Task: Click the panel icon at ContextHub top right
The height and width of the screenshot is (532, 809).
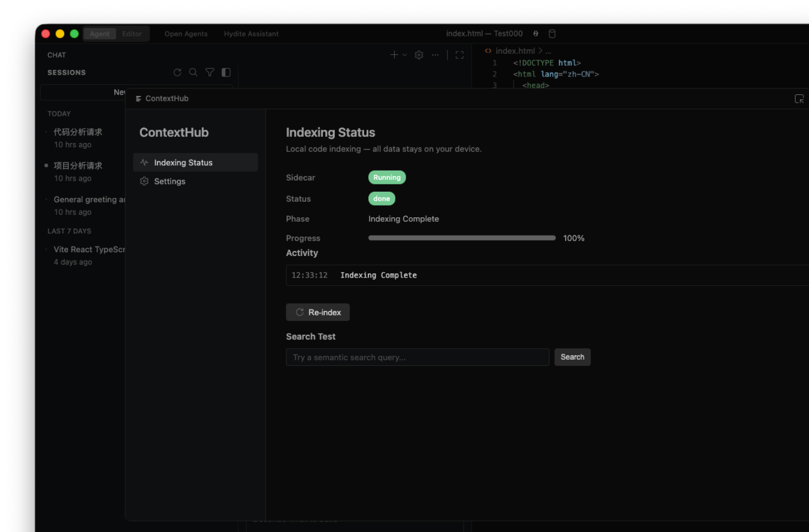Action: 800,98
